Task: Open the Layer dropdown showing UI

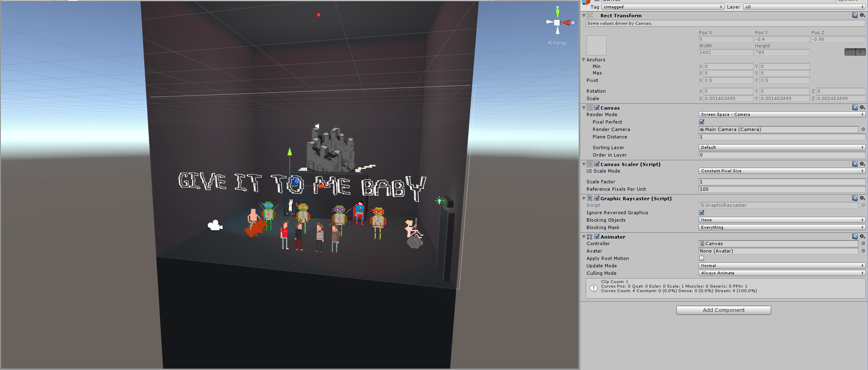Action: [805, 7]
